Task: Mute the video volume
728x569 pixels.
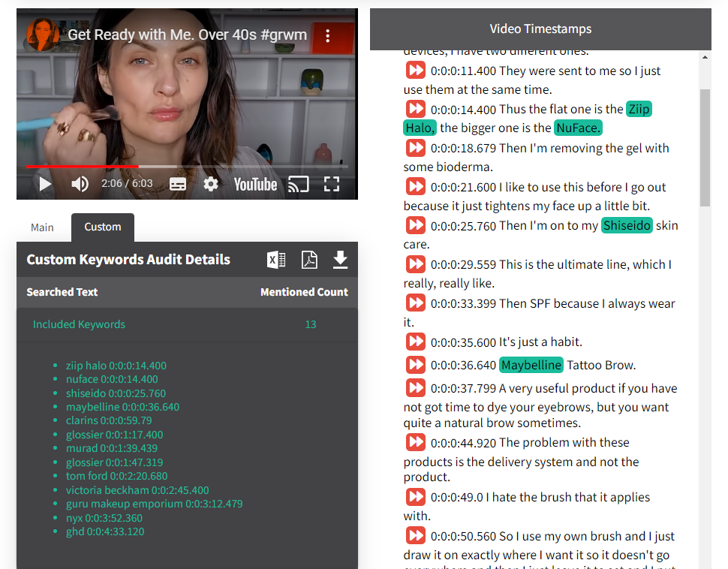Action: click(x=80, y=184)
